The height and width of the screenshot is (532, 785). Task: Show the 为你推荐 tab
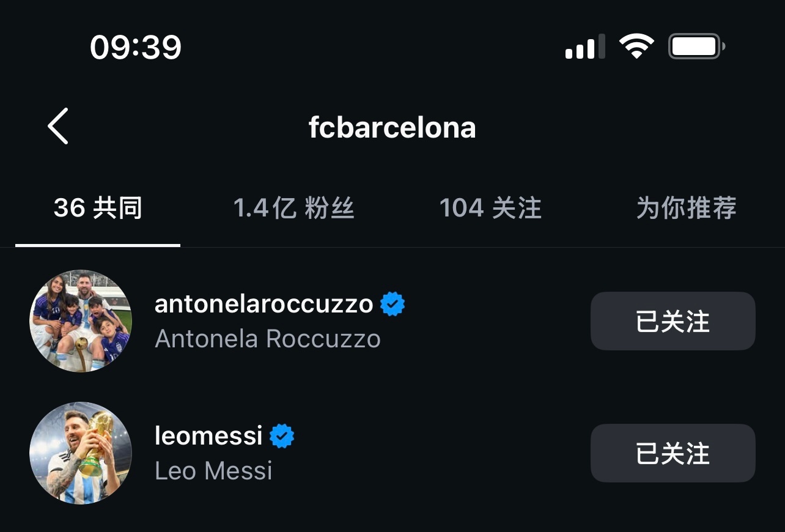[686, 209]
